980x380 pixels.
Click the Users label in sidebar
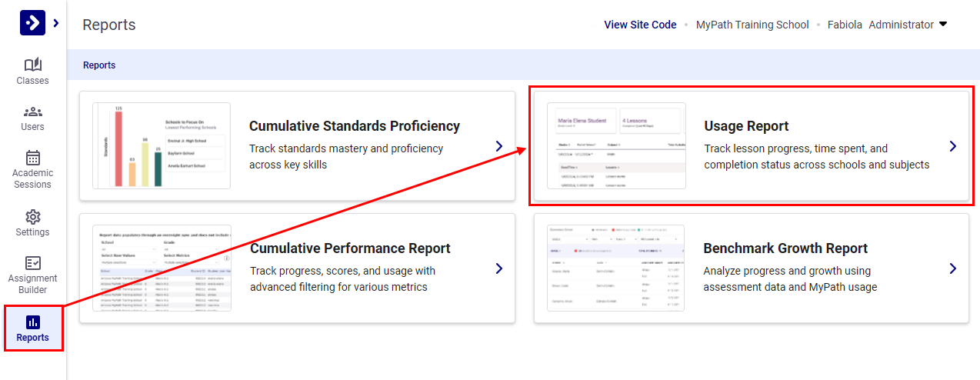tap(33, 127)
